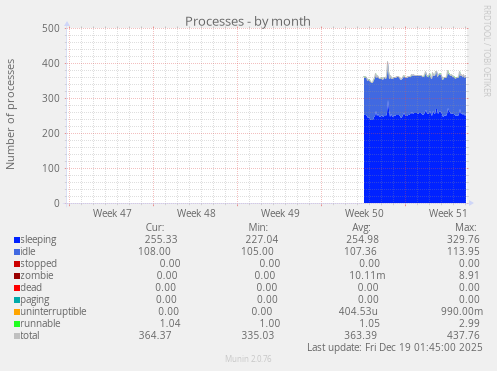Click the 'Number of processes' axis label
The height and width of the screenshot is (371, 497).
point(10,114)
